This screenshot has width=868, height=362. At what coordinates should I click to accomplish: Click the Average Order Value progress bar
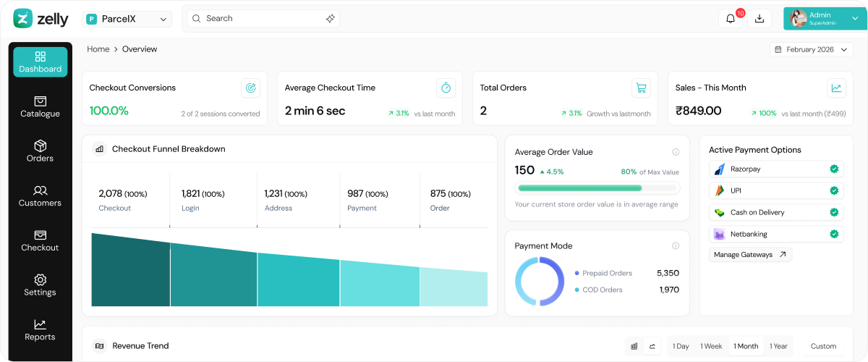(x=597, y=188)
